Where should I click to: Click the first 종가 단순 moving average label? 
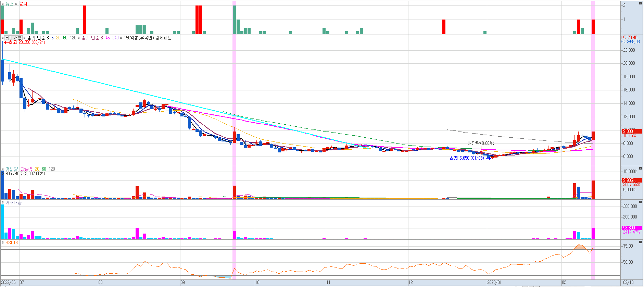pyautogui.click(x=38, y=38)
